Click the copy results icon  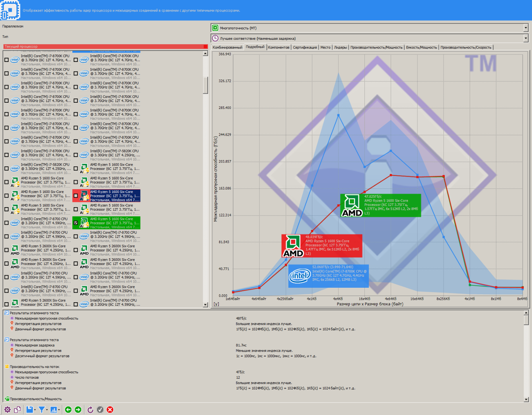[17, 410]
